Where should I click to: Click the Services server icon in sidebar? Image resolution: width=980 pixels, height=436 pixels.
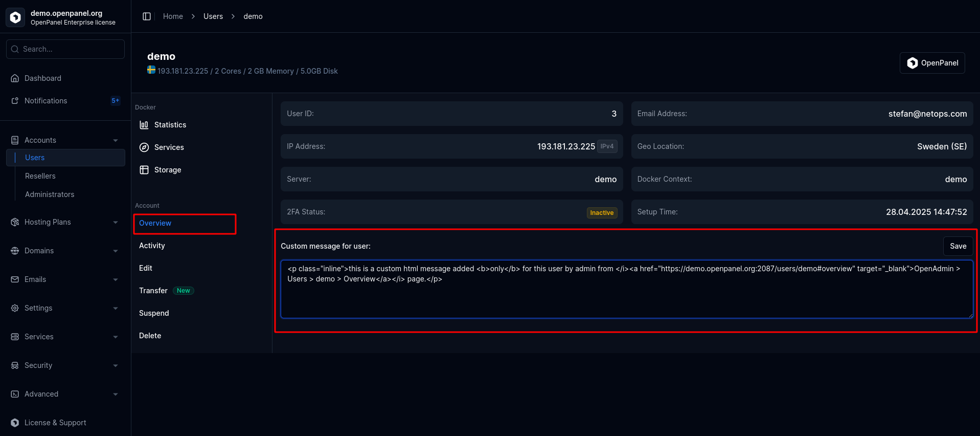pos(15,337)
